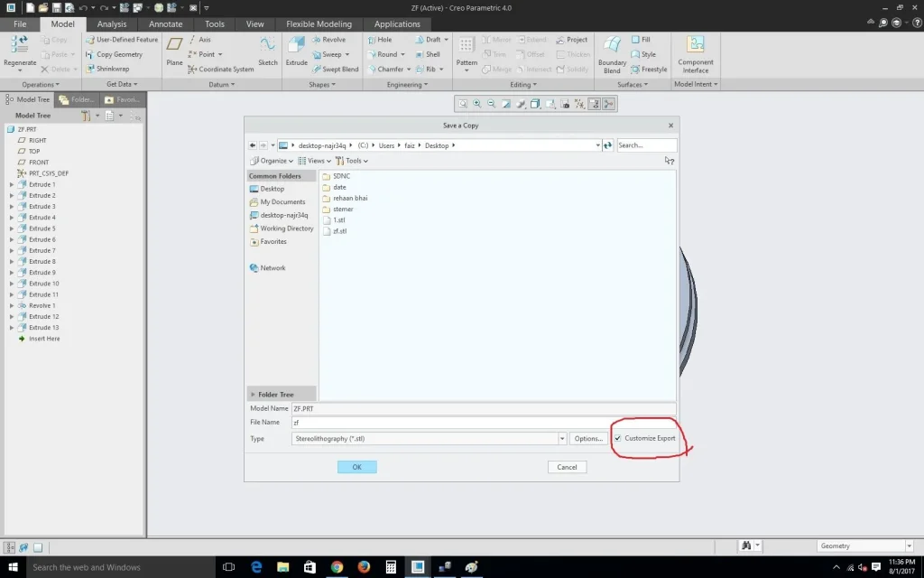This screenshot has height=578, width=924.
Task: Open File Explorer from the taskbar
Action: (x=282, y=567)
